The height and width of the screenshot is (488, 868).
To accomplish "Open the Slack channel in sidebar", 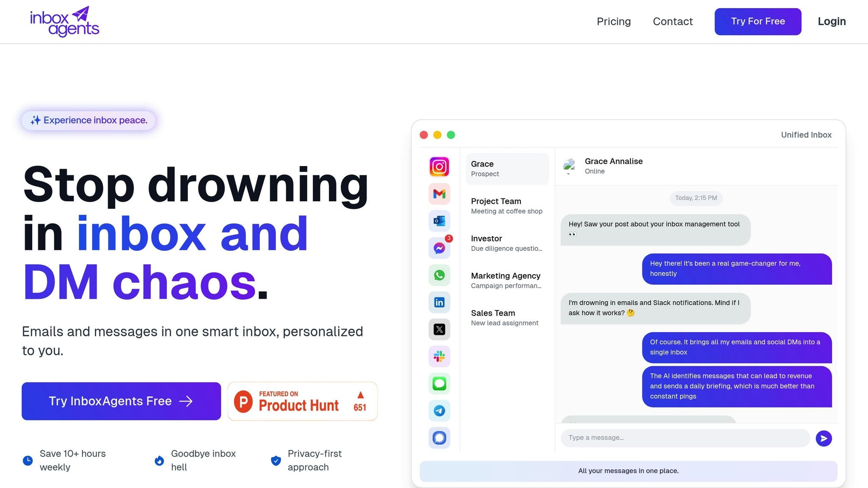I will coord(439,356).
